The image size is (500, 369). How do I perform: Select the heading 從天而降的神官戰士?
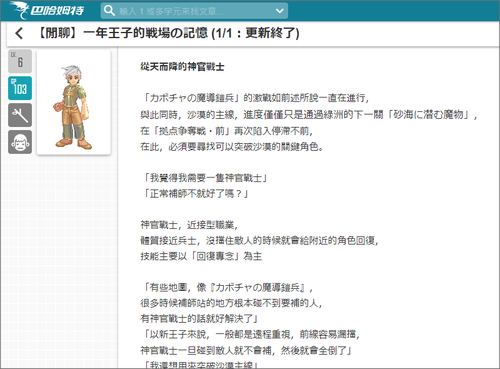click(182, 67)
